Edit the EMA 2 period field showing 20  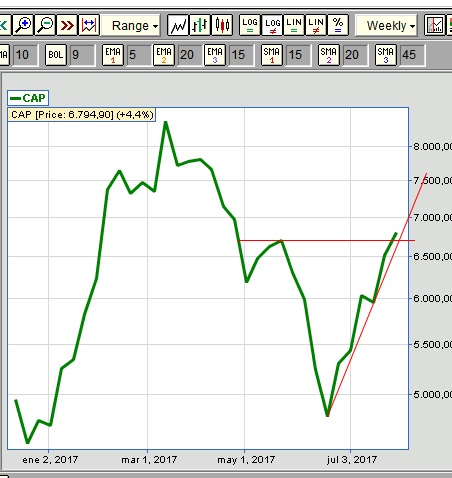pos(190,55)
